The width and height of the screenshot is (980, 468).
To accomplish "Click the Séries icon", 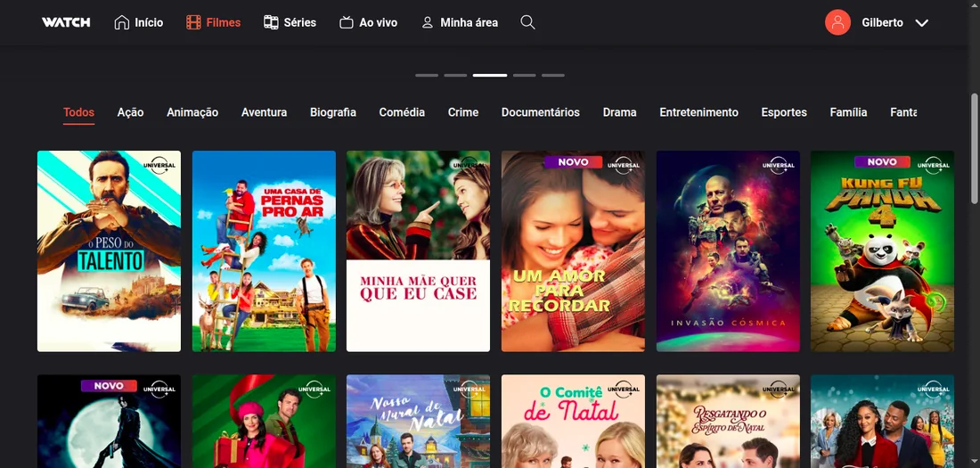I will click(271, 22).
